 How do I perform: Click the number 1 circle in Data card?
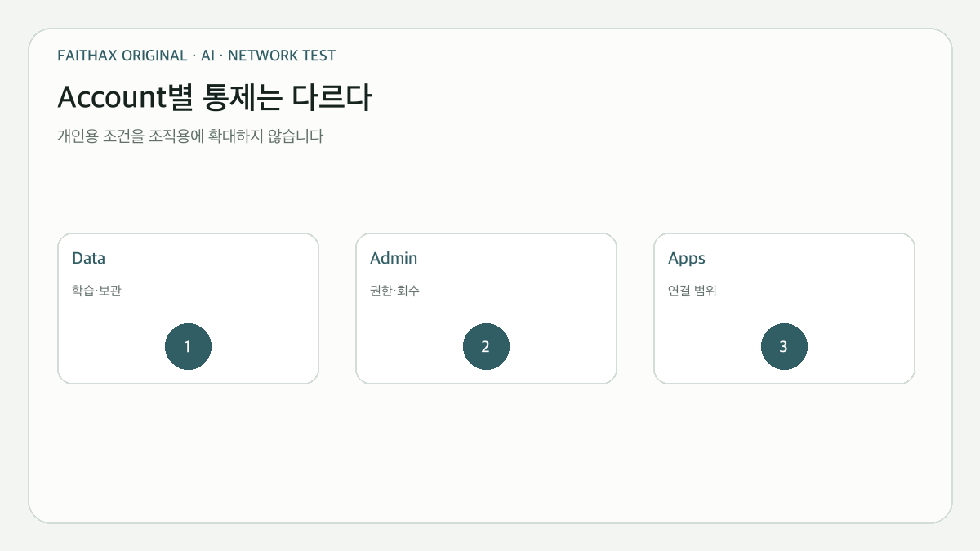click(188, 347)
